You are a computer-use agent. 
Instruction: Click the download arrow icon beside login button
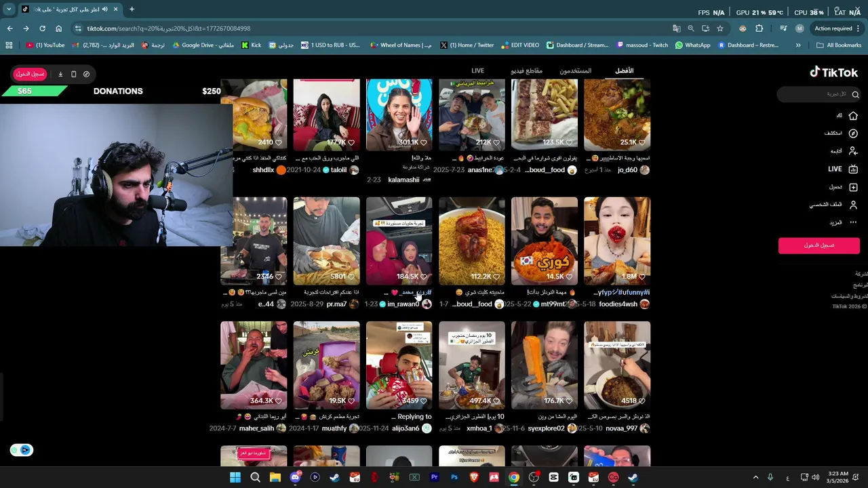pos(60,74)
